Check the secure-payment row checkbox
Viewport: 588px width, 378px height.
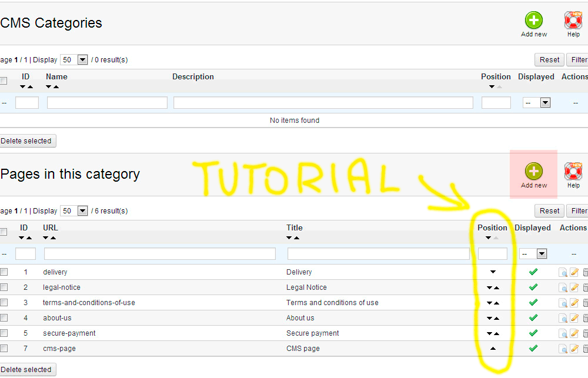(x=4, y=333)
